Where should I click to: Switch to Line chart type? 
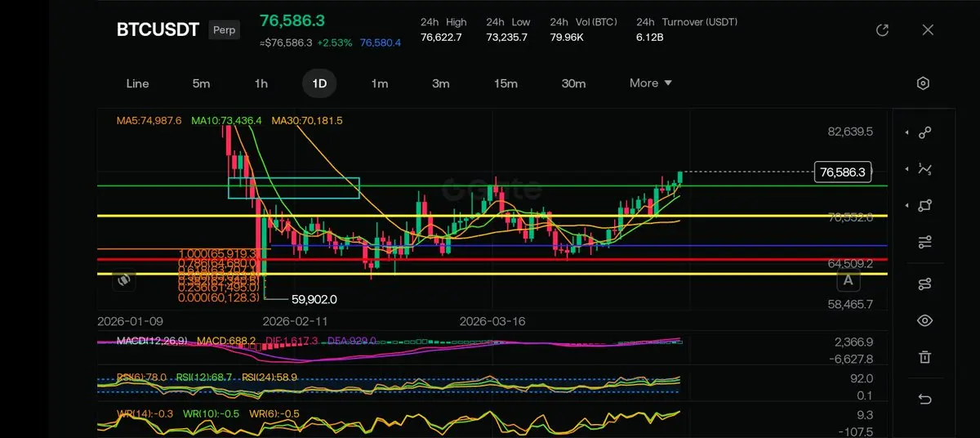click(x=137, y=83)
